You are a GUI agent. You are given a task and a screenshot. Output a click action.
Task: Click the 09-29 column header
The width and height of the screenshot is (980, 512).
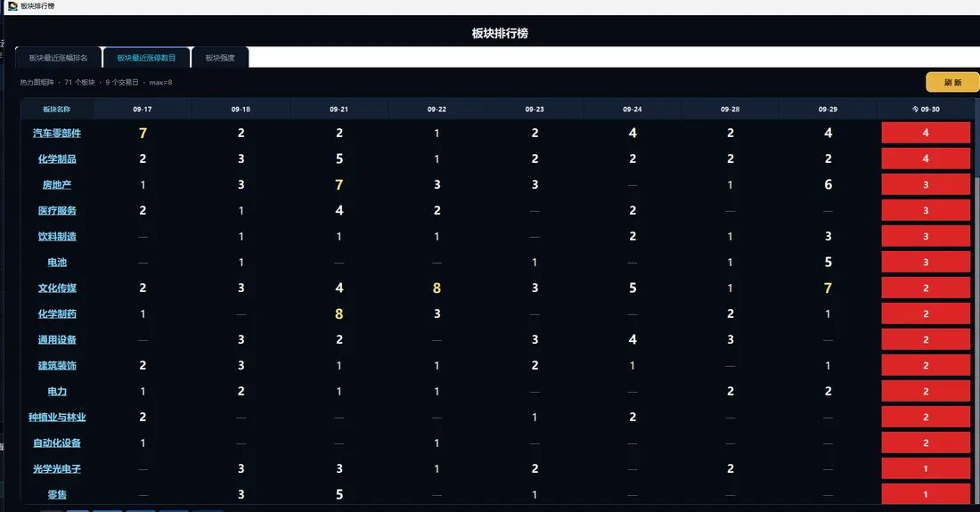(829, 110)
